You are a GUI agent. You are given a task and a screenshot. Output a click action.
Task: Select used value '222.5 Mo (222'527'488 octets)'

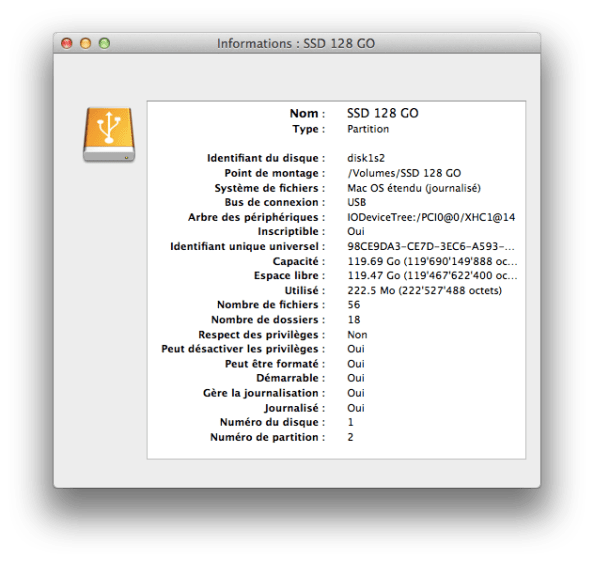(424, 291)
